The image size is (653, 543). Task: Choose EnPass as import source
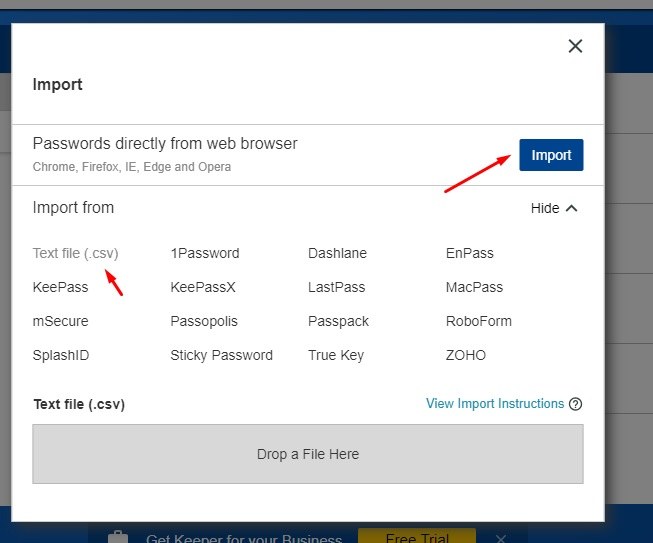point(469,253)
